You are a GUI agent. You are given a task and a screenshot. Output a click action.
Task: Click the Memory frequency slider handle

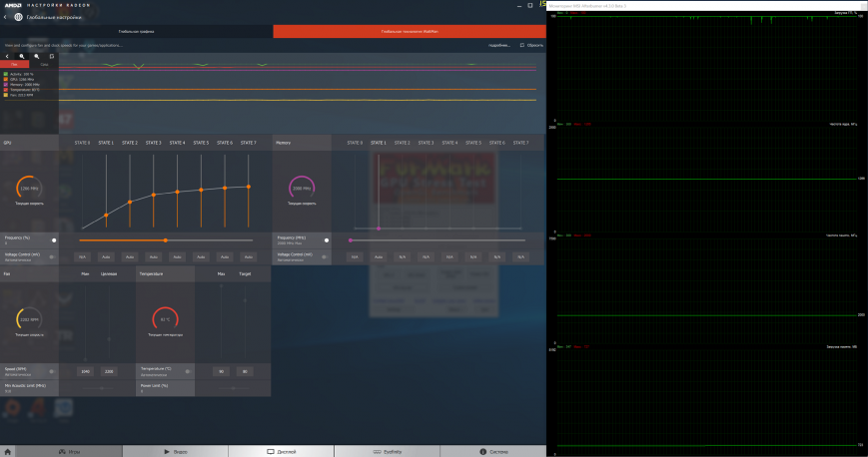point(351,240)
